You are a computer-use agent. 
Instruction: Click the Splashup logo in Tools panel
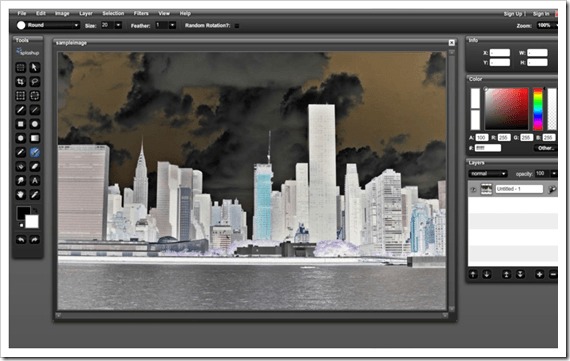[28, 52]
